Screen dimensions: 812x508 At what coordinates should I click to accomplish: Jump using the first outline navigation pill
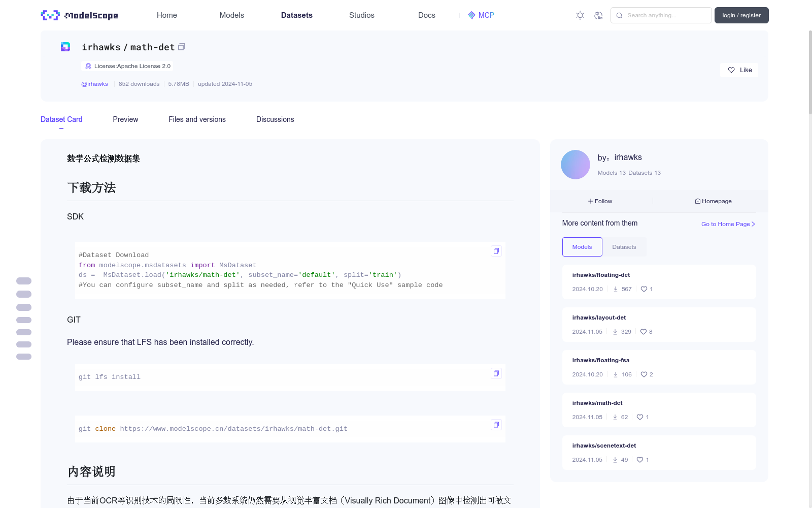pos(24,281)
